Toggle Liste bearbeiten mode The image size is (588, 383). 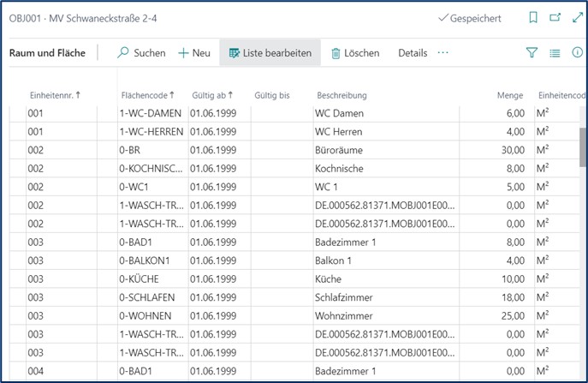point(270,53)
